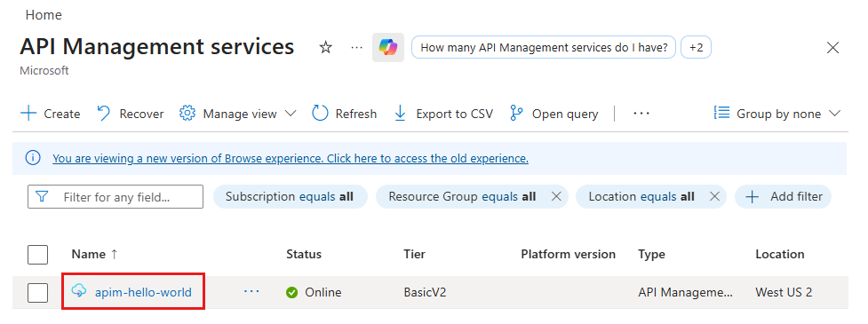Click the filter funnel icon
Screen dimensions: 868x324
(x=42, y=197)
